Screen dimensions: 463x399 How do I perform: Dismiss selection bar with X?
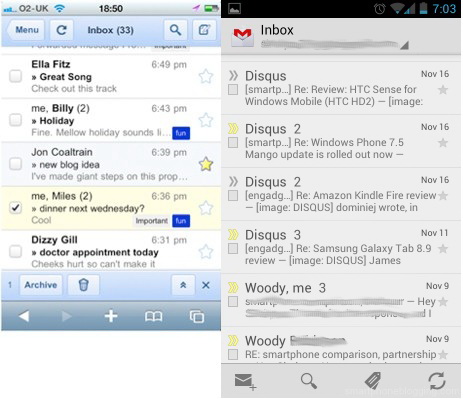(x=206, y=285)
